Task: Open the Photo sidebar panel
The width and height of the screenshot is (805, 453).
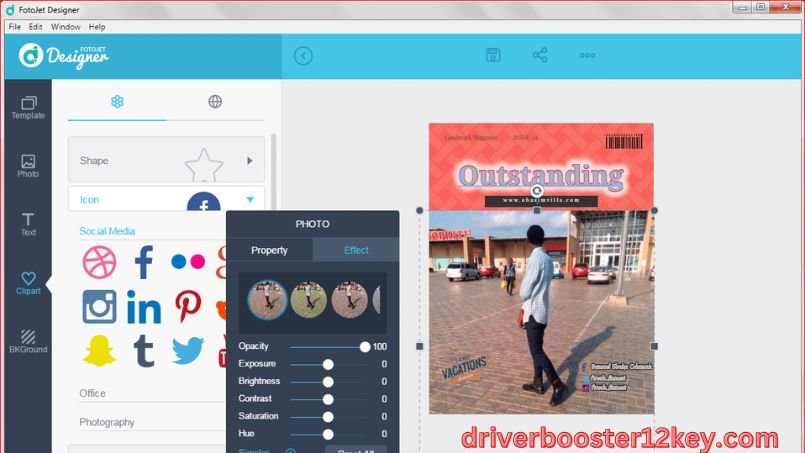Action: click(x=28, y=166)
